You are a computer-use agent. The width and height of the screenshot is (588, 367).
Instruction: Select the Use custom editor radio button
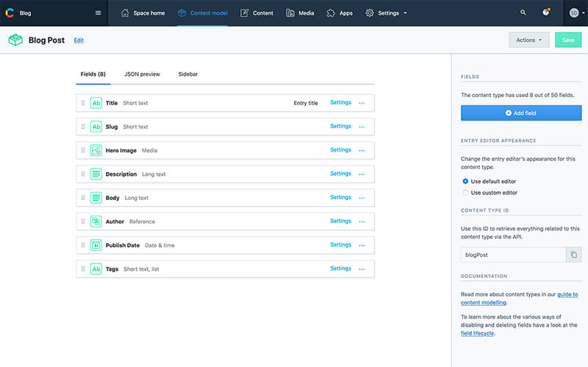465,193
